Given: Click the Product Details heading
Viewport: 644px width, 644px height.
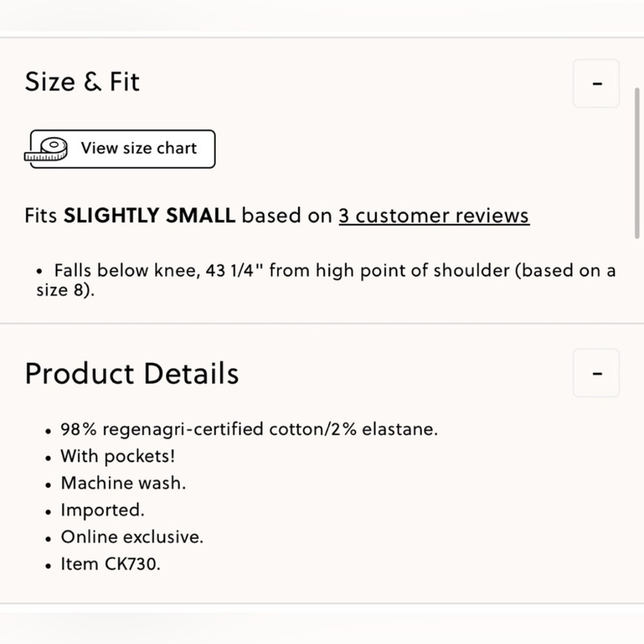Looking at the screenshot, I should click(131, 374).
